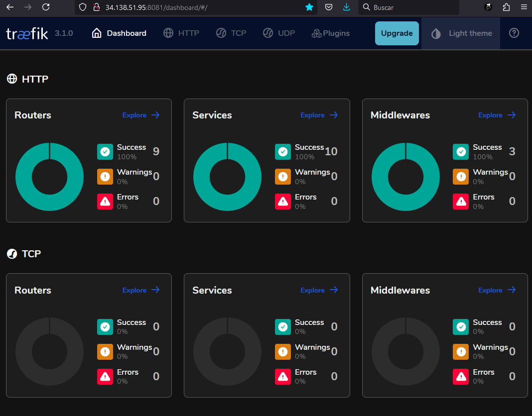Open the help question mark icon
This screenshot has height=416, width=532.
click(x=514, y=33)
